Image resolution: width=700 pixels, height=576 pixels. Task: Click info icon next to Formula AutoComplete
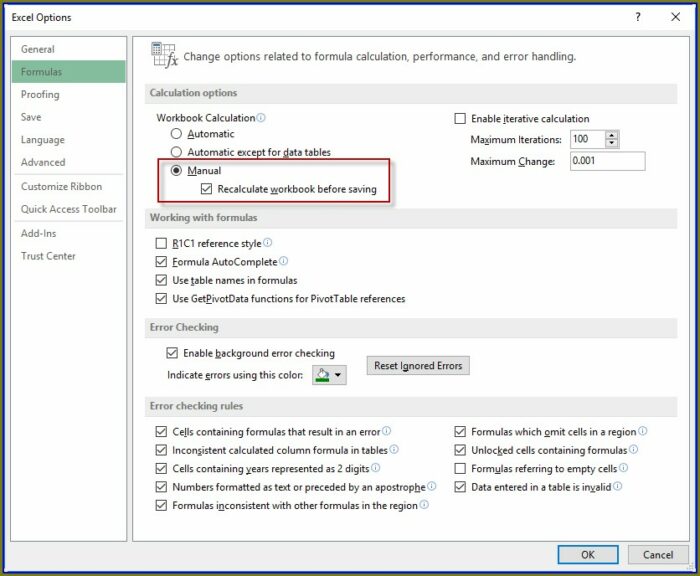click(283, 261)
